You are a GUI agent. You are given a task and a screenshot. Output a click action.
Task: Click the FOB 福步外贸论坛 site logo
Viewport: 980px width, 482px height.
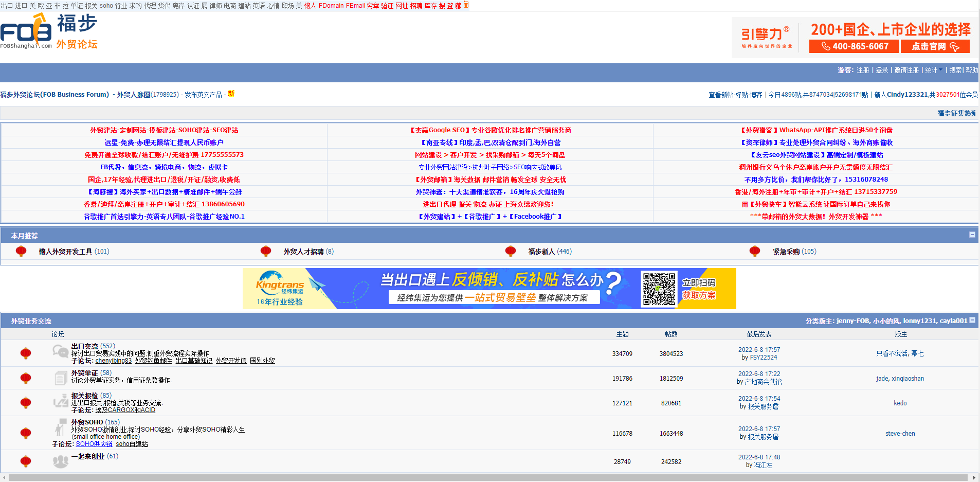pyautogui.click(x=49, y=31)
